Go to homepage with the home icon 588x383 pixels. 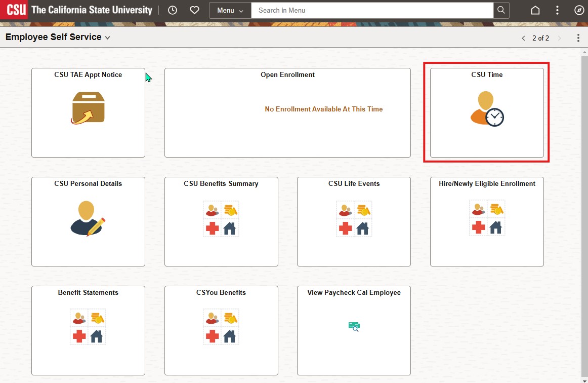point(535,10)
